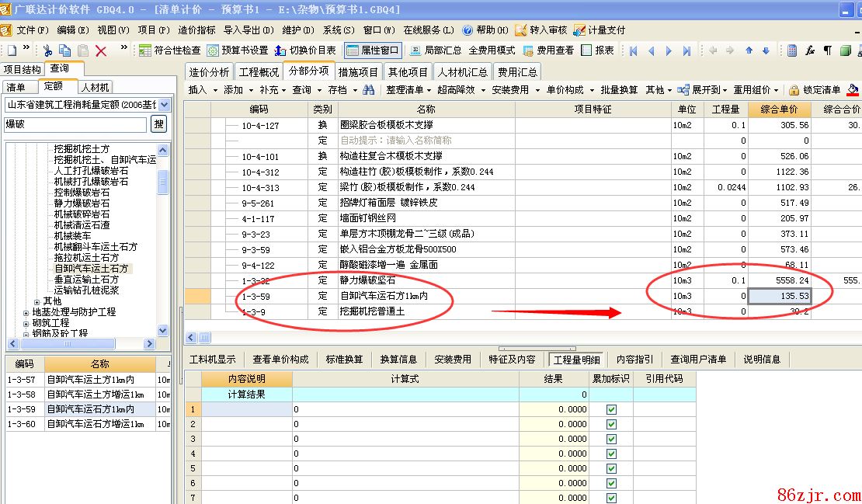
Task: Uncheck the 累加标识 checkbox in row 7
Action: tap(611, 498)
